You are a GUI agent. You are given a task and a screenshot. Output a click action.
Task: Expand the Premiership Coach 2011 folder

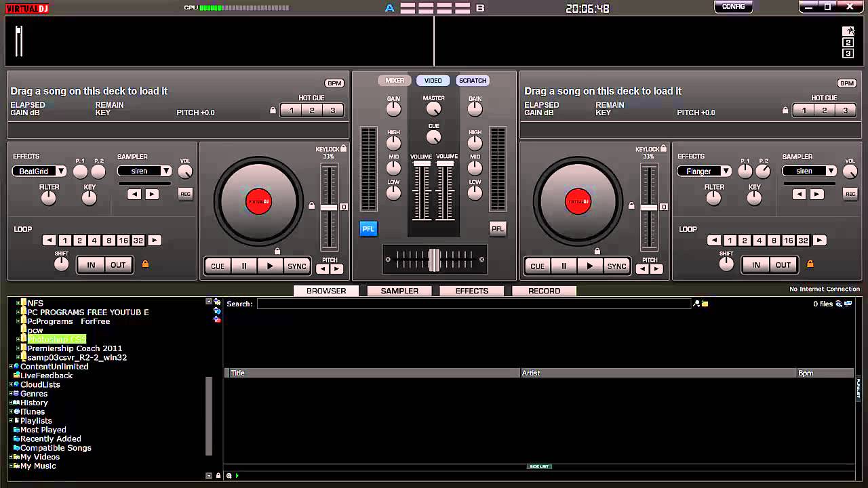click(x=18, y=348)
